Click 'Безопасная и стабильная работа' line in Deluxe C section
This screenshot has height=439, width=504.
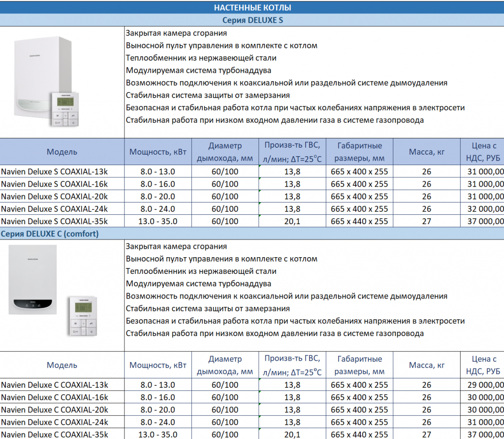pos(295,321)
